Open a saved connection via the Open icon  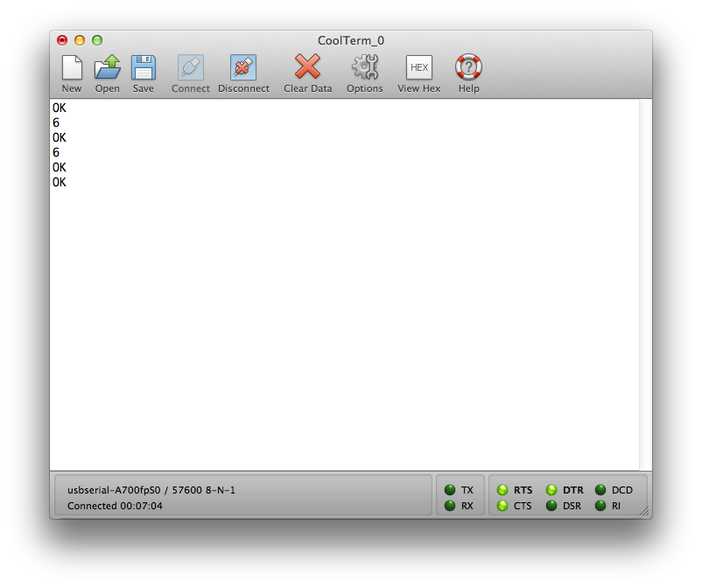click(107, 70)
